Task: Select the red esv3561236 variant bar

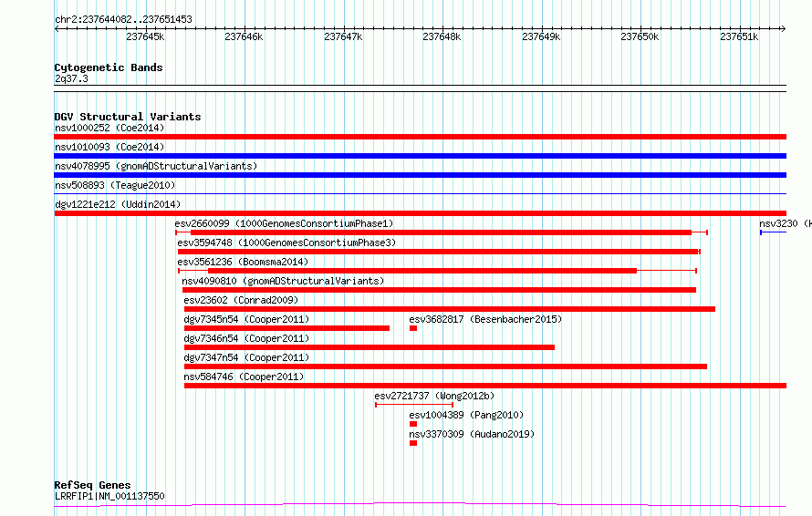Action: [x=438, y=271]
